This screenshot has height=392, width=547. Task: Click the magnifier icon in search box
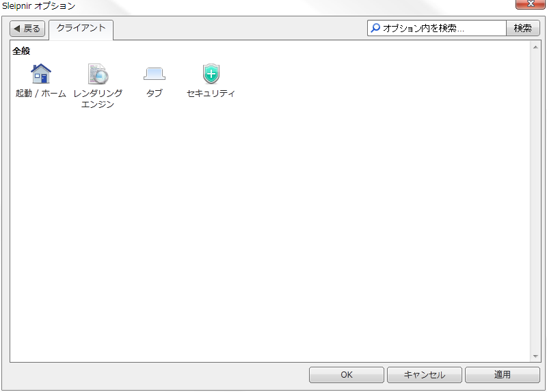click(375, 28)
